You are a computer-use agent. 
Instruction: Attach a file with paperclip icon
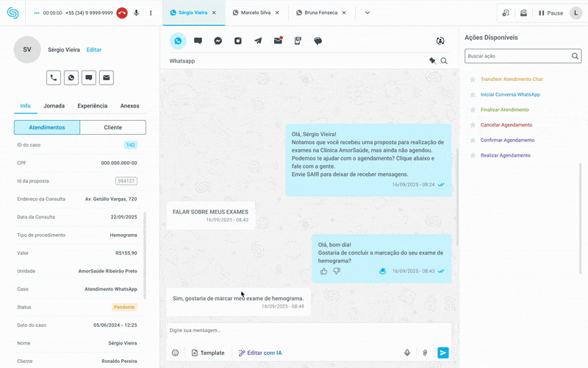coord(425,353)
